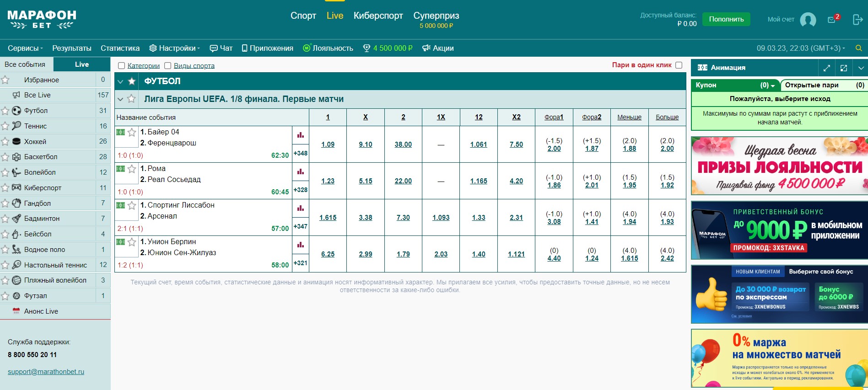
Task: Click the МАРАФОН БЕТ logo
Action: [x=42, y=20]
